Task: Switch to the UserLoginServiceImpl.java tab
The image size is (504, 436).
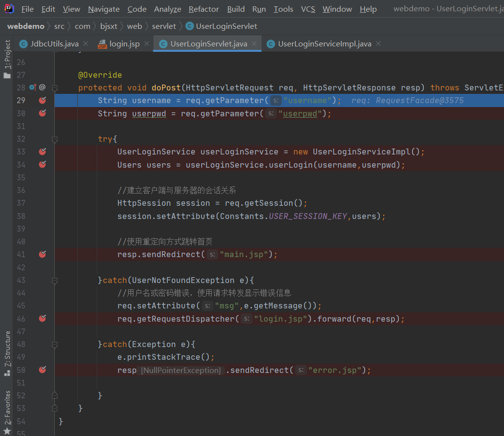Action: [325, 44]
